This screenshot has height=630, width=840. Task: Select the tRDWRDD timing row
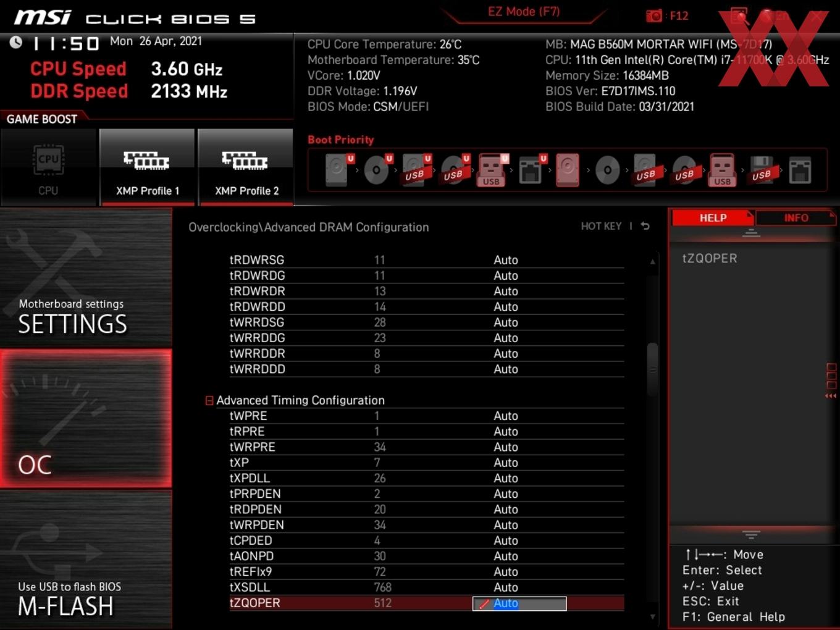pos(427,307)
